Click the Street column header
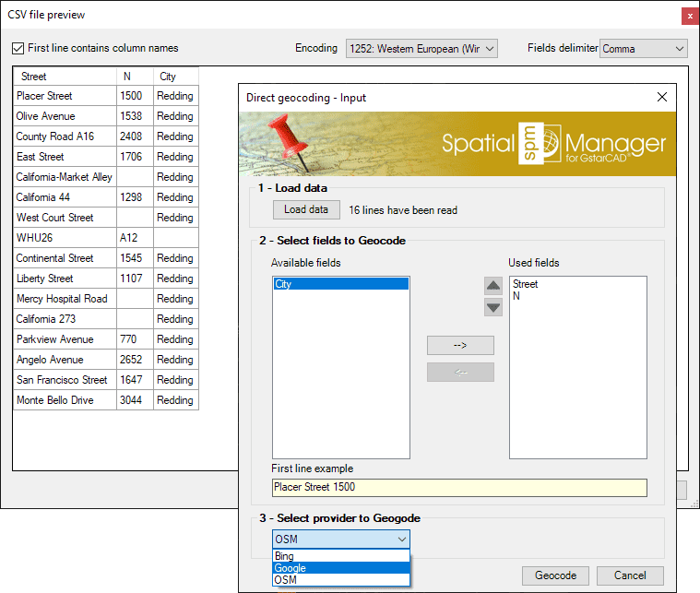The height and width of the screenshot is (593, 700). (65, 77)
